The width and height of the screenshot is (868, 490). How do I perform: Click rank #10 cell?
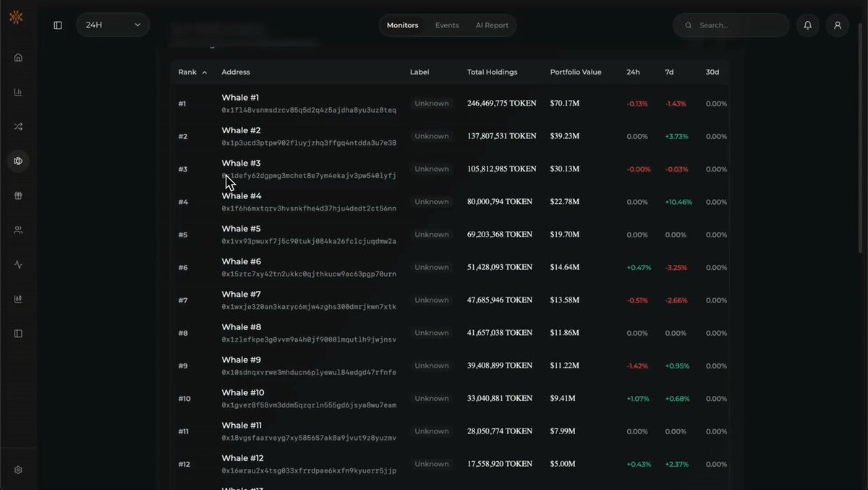point(184,399)
